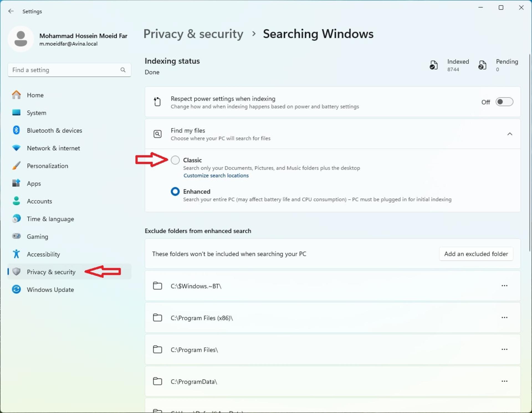Click the Windows Update sync icon

click(16, 289)
